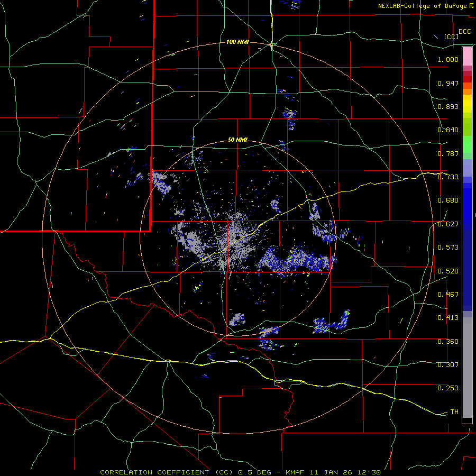Click the Correlation Coefficient caption at bottom
Screen dimensions: 476x476
[x=240, y=472]
